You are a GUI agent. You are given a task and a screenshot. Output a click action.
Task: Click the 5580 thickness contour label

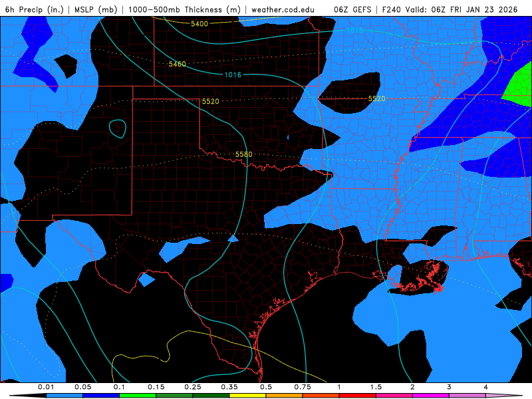point(243,154)
